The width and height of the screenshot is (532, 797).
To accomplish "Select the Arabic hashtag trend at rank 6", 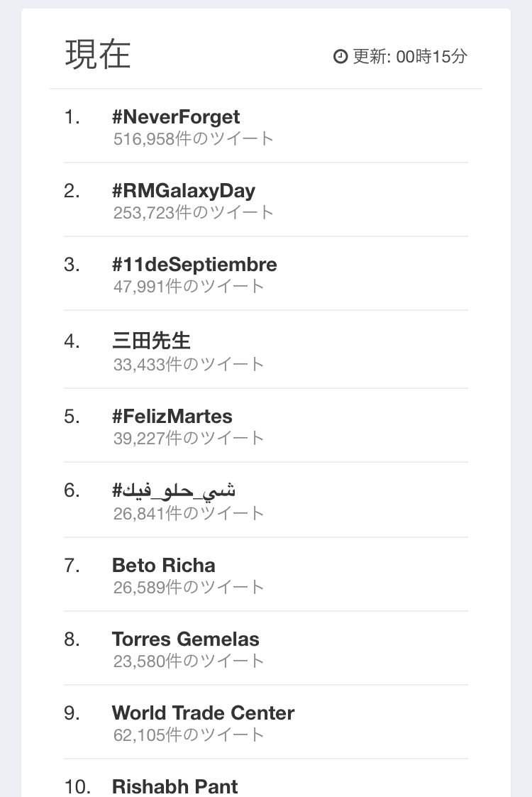I will pos(174,490).
